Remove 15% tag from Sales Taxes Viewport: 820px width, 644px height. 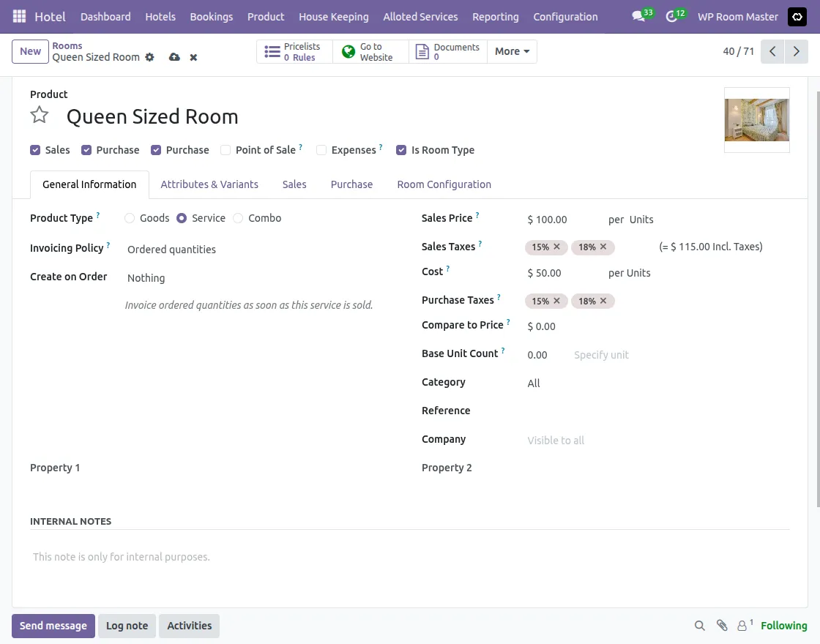557,247
